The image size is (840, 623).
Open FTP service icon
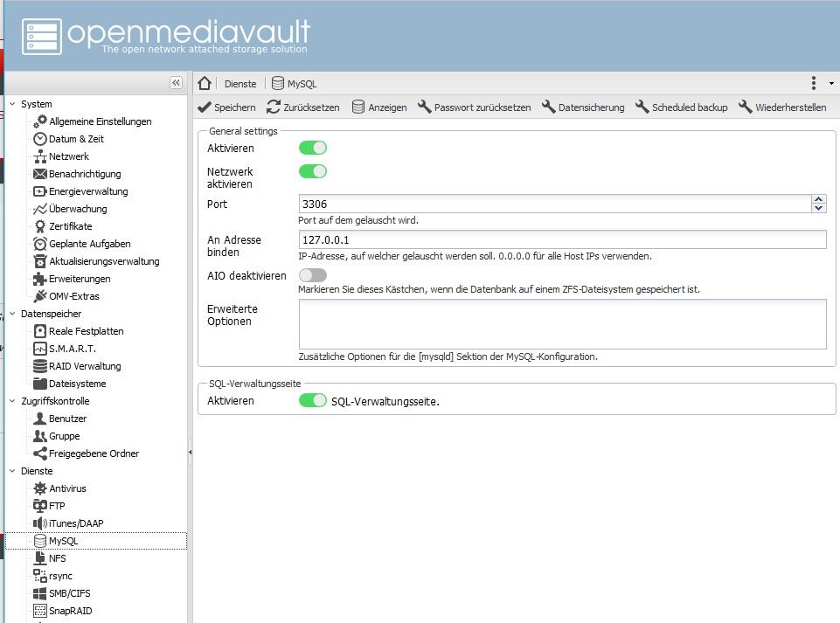(x=40, y=506)
